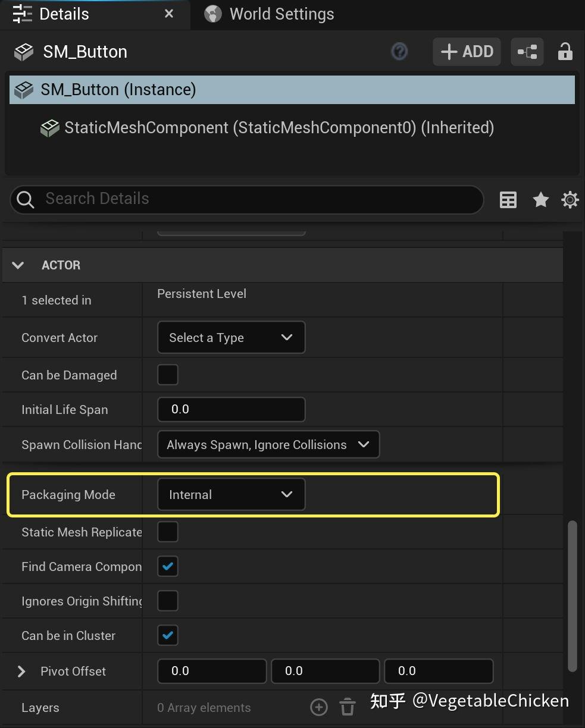Open the help question mark icon

[399, 52]
